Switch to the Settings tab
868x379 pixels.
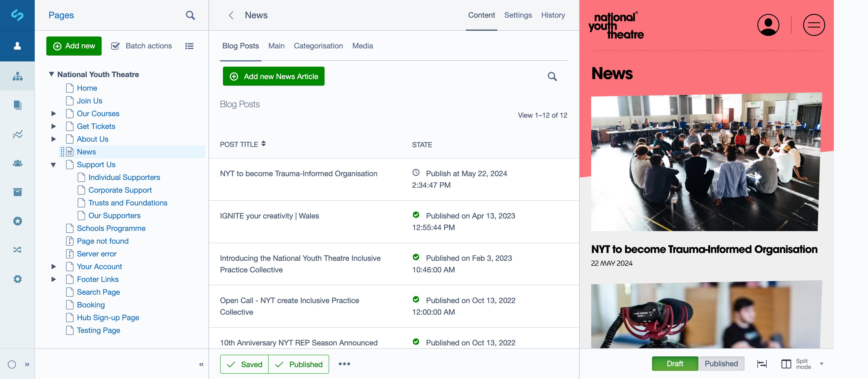pos(518,15)
